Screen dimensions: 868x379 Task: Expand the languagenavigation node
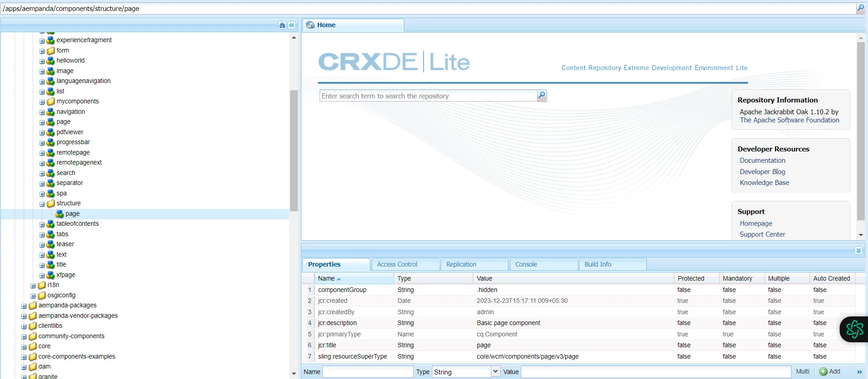(x=42, y=82)
